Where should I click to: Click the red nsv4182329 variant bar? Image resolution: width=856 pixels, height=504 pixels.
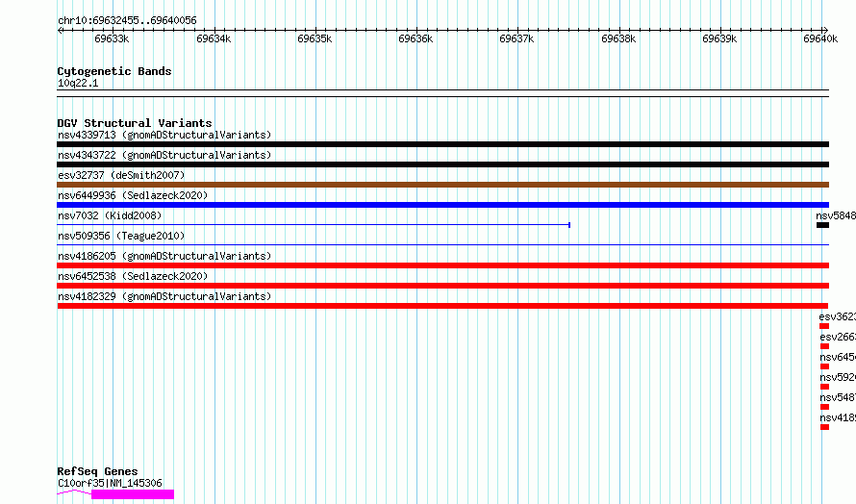(x=442, y=306)
